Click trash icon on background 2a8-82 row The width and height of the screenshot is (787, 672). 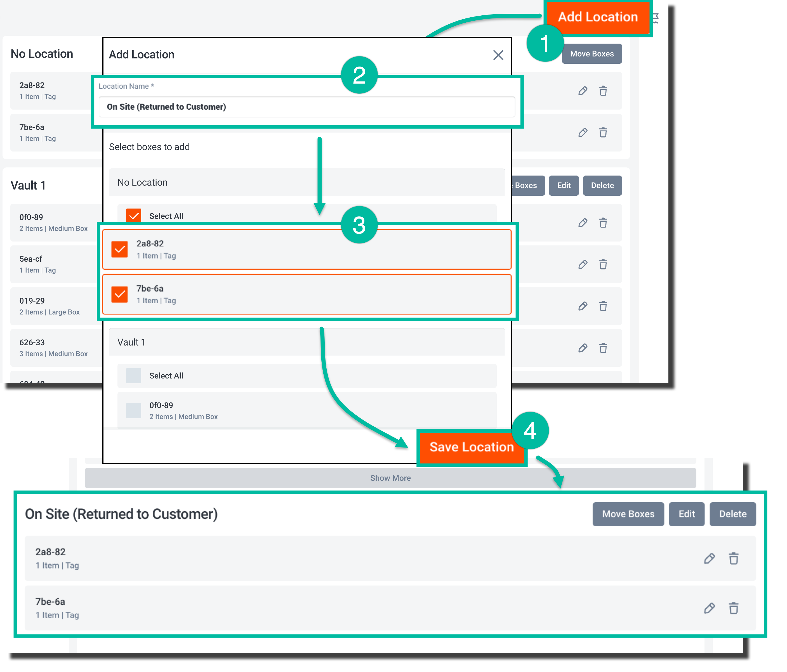tap(603, 91)
